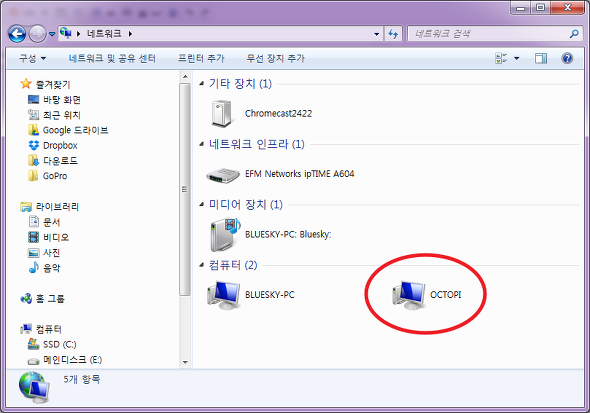
Task: Select the BLUESKY-PC computer icon
Action: point(224,295)
